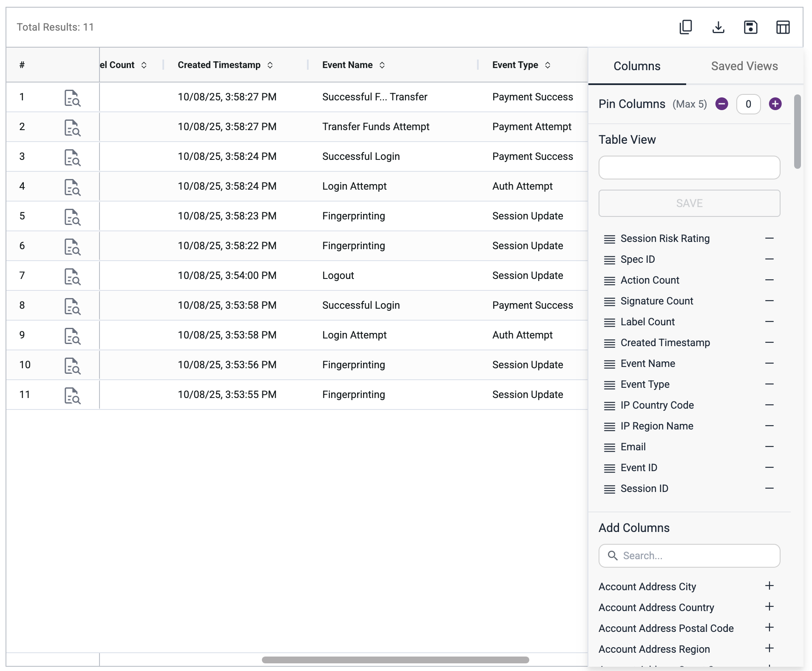This screenshot has width=812, height=671.
Task: Sort by Event Type column
Action: 548,65
